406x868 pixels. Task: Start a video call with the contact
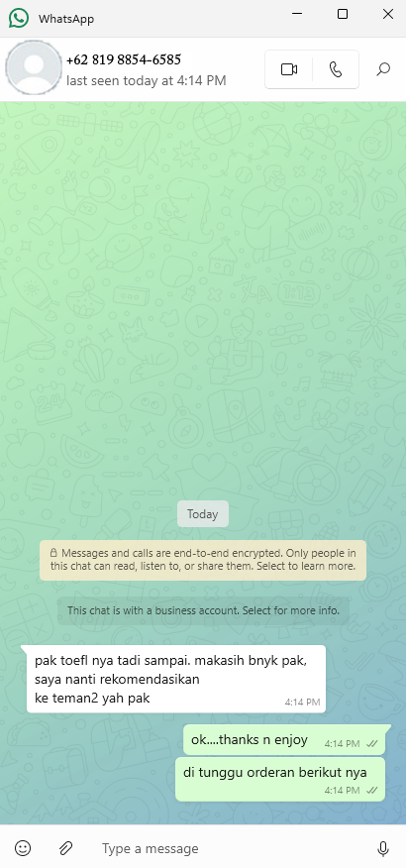pos(289,69)
